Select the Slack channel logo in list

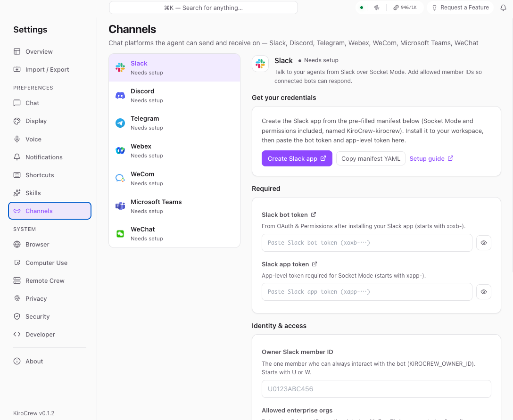[120, 67]
